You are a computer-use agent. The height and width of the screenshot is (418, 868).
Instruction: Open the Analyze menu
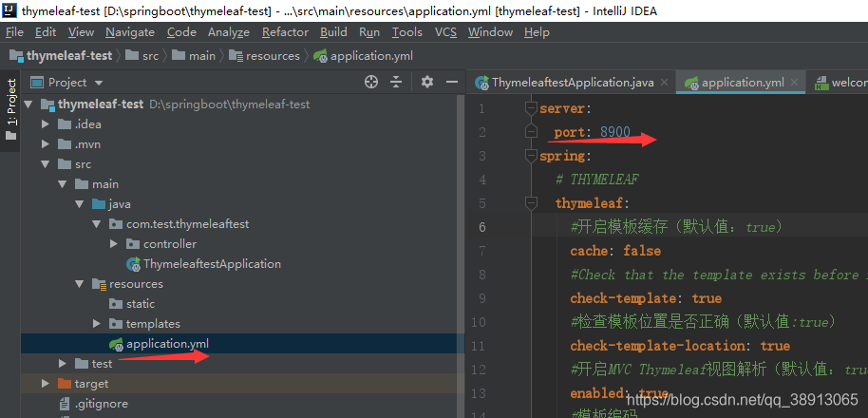coord(229,32)
